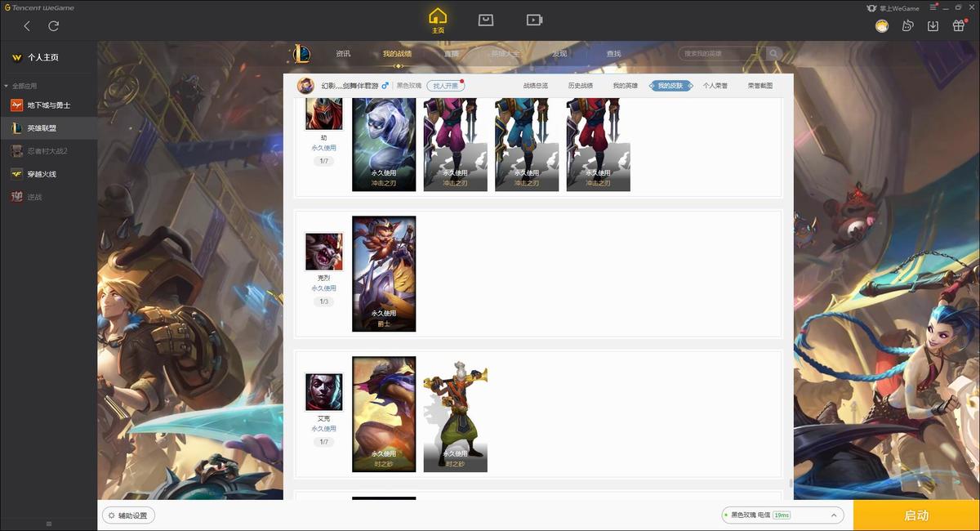Click the skin list vertical scrollbar
980x531 pixels.
point(791,484)
